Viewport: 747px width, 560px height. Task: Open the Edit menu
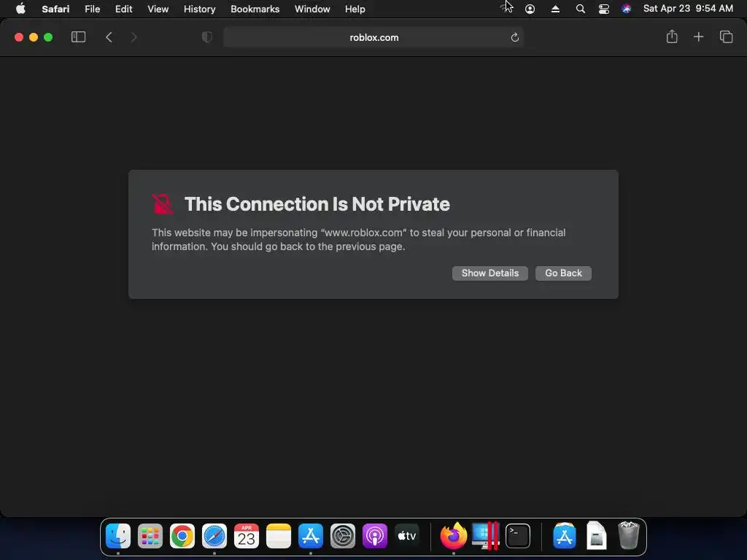[123, 9]
